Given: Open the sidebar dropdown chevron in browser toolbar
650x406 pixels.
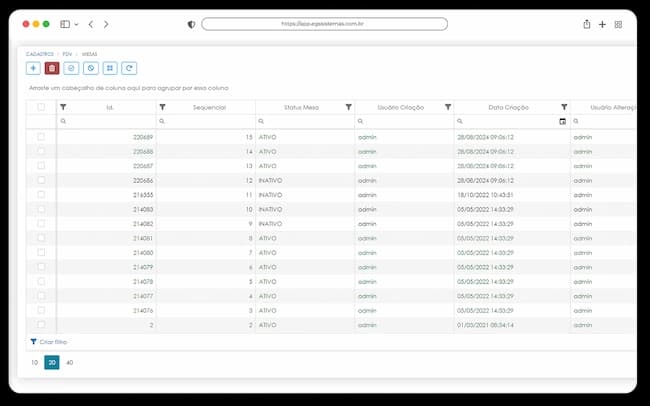Looking at the screenshot, I should click(76, 24).
